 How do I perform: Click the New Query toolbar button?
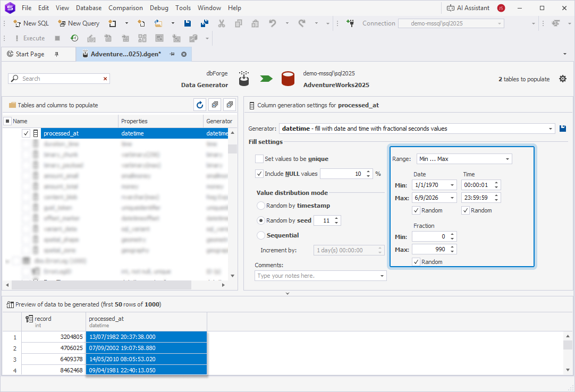79,23
